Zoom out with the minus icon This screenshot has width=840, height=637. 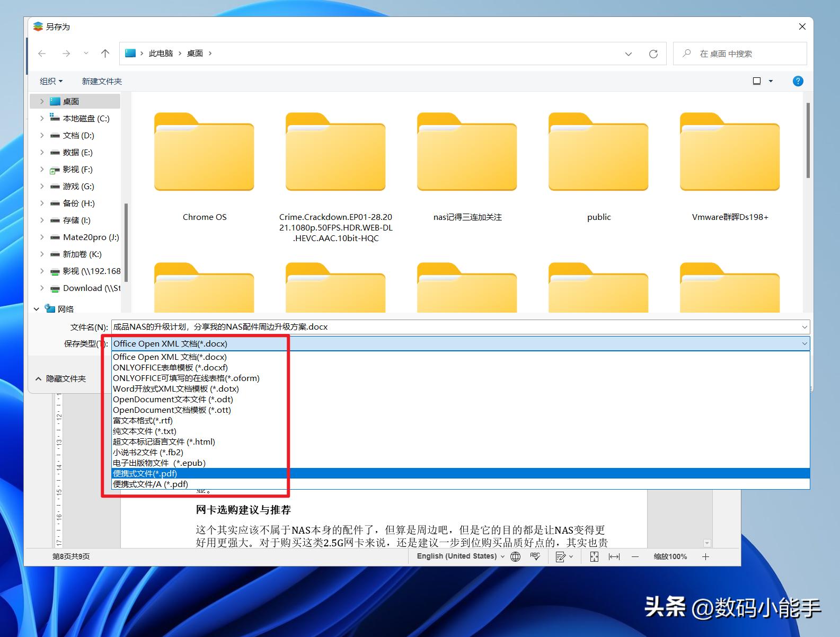click(x=635, y=556)
